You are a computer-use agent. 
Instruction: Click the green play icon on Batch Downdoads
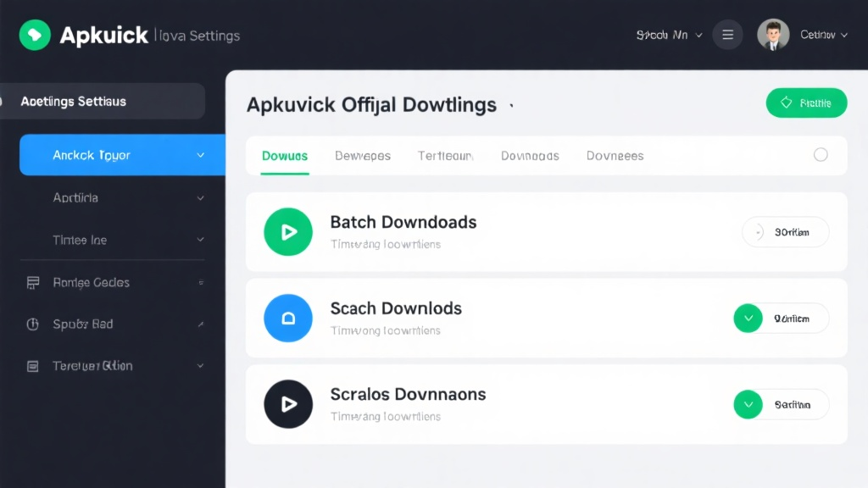[288, 231]
